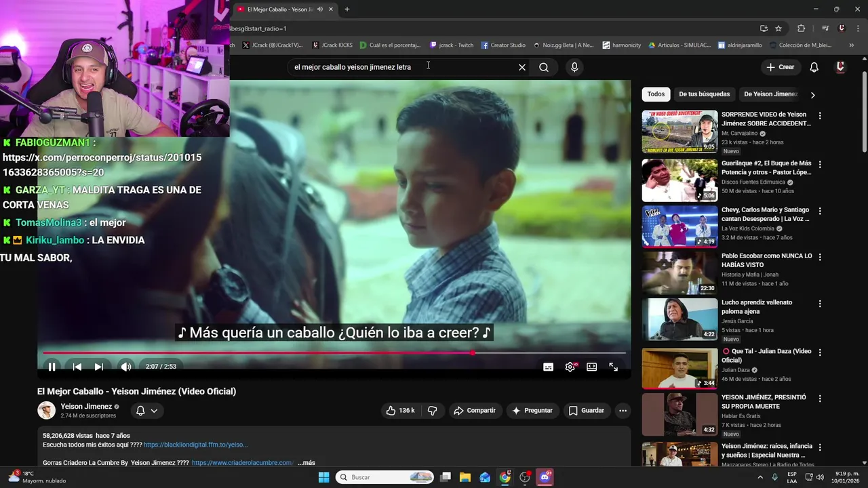868x488 pixels.
Task: Clear the YouTube search box
Action: (522, 67)
